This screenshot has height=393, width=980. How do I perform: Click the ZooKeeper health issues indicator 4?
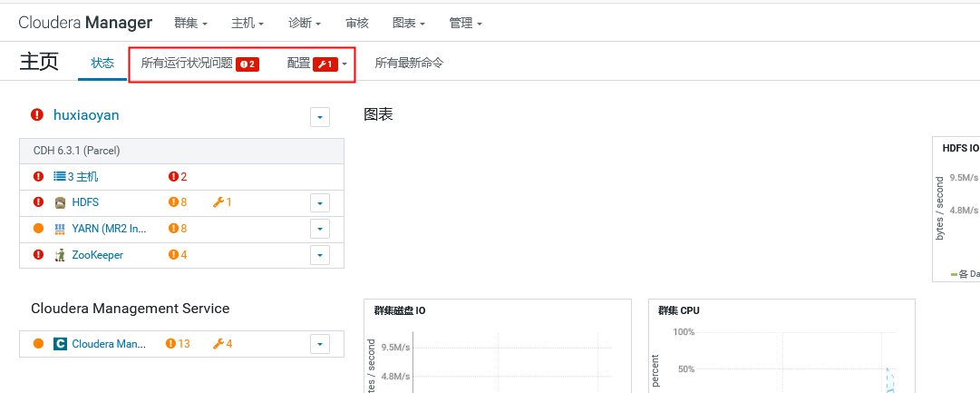(x=178, y=255)
